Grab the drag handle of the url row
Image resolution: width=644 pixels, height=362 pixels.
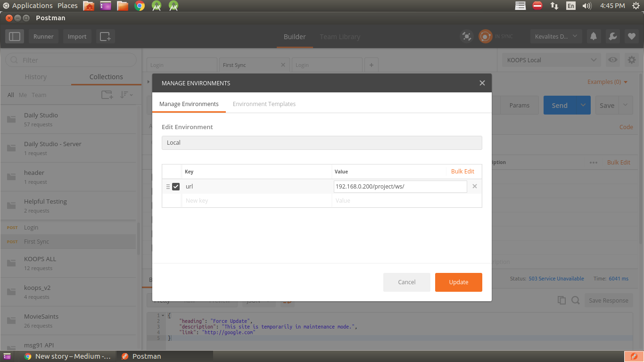pyautogui.click(x=168, y=187)
